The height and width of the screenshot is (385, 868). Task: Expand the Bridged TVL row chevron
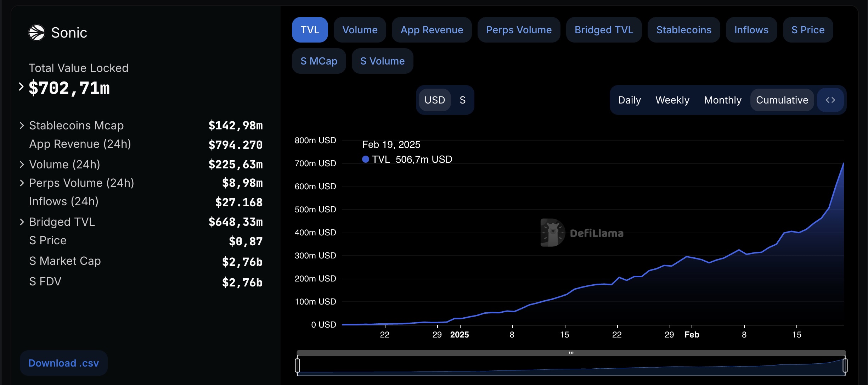point(22,222)
